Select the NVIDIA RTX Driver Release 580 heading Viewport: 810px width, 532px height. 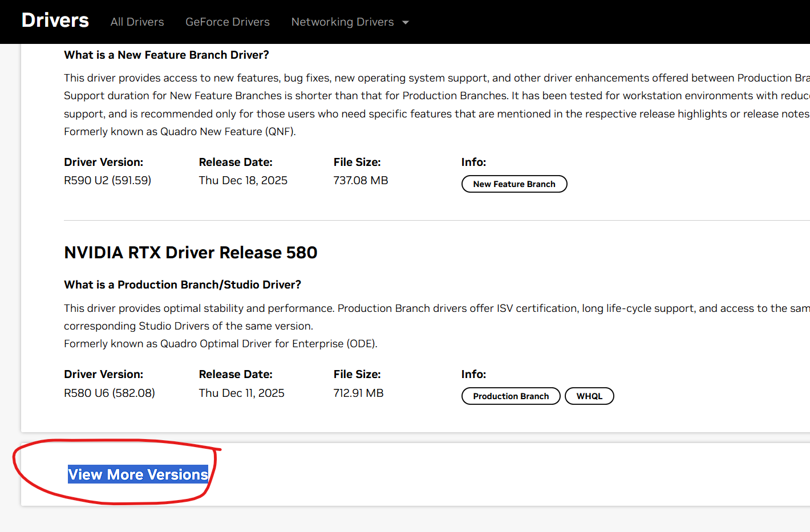[191, 253]
